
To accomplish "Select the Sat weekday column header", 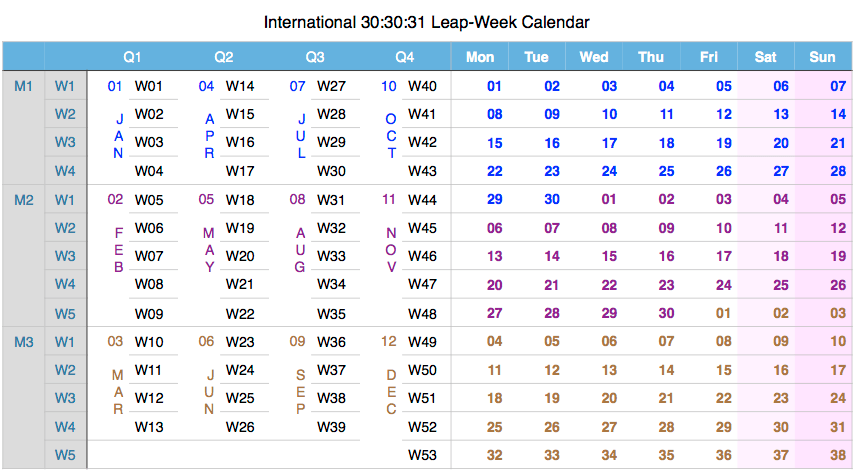I will [x=766, y=57].
